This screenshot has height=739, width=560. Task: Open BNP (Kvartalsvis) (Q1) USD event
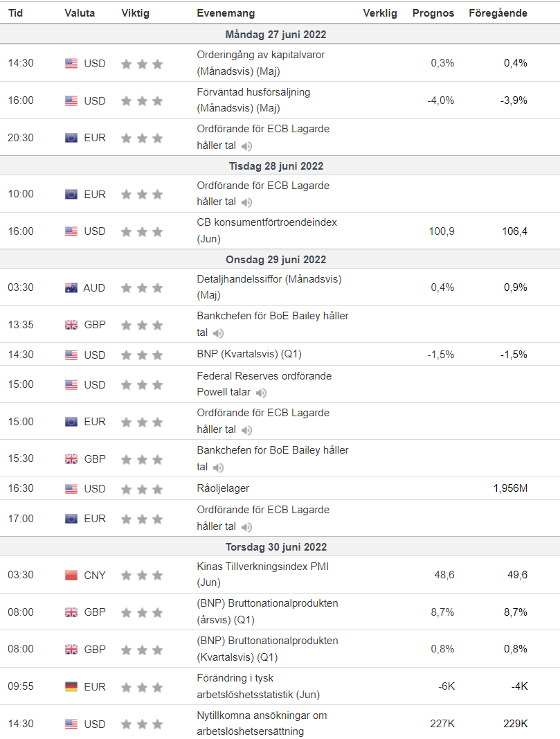click(x=249, y=354)
